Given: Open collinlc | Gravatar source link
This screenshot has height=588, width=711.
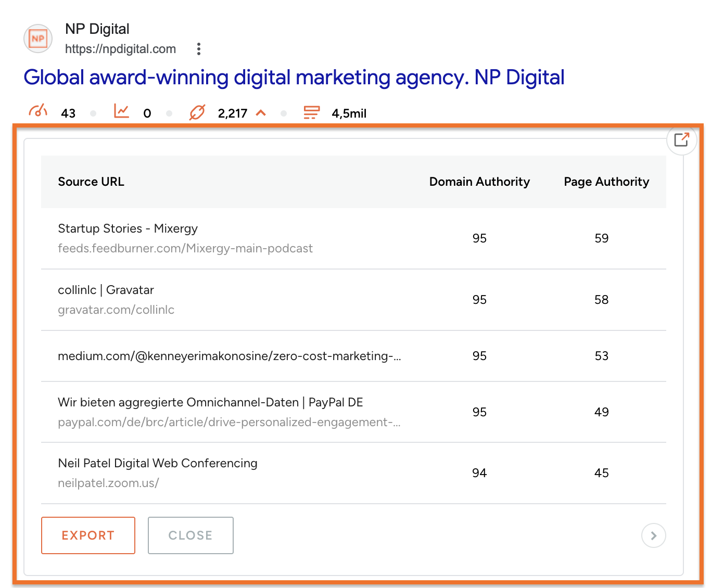Looking at the screenshot, I should pos(106,290).
